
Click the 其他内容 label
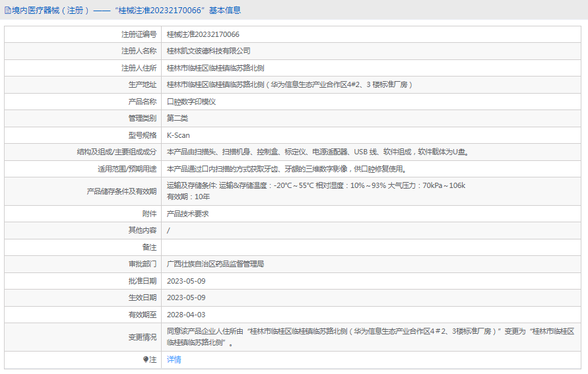[x=143, y=230]
